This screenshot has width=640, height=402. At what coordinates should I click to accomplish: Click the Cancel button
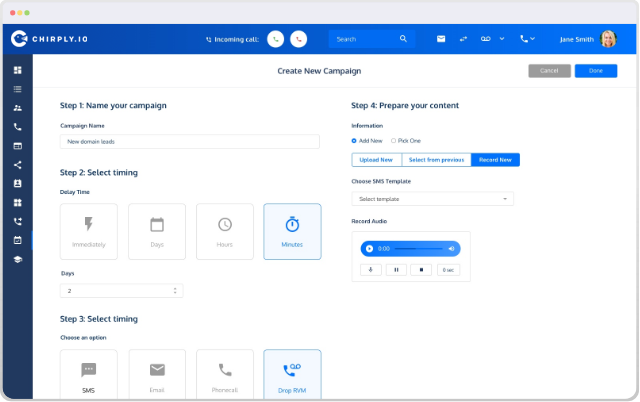(549, 71)
